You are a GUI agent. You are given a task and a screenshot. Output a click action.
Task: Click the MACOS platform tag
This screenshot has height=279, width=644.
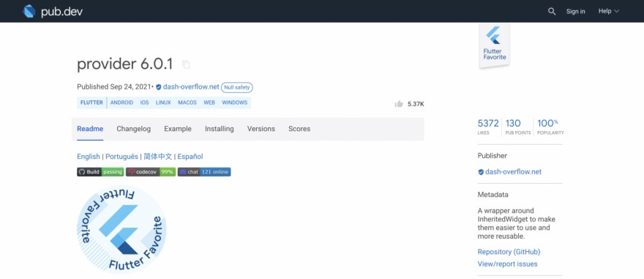tap(187, 103)
